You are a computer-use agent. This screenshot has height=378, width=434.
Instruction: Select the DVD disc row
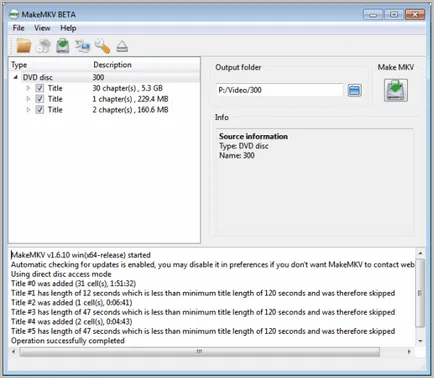click(x=104, y=77)
